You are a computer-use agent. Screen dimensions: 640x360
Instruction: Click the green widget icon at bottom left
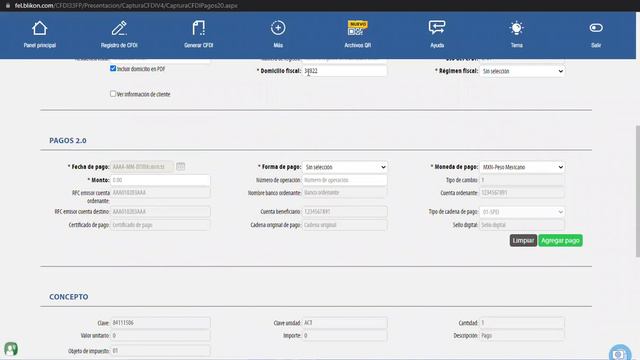[x=11, y=349]
